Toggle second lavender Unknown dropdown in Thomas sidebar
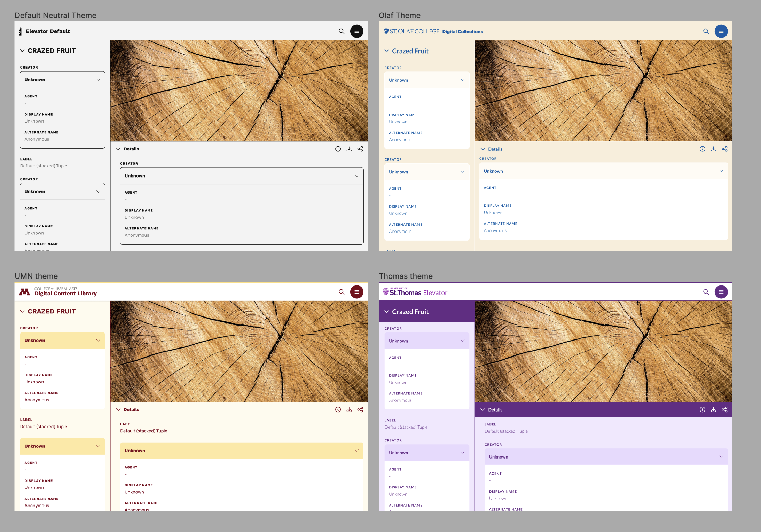The width and height of the screenshot is (761, 532). pos(427,453)
